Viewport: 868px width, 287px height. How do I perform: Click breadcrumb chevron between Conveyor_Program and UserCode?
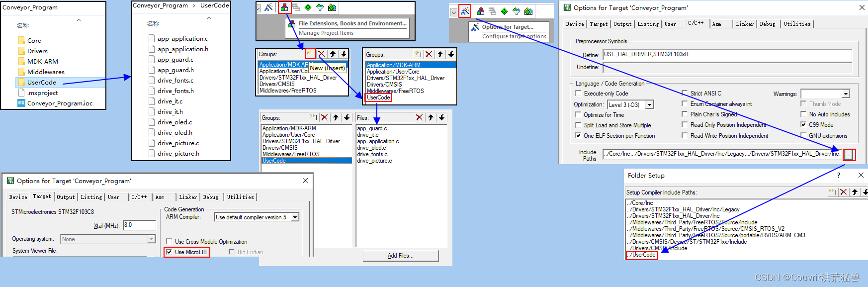point(194,5)
